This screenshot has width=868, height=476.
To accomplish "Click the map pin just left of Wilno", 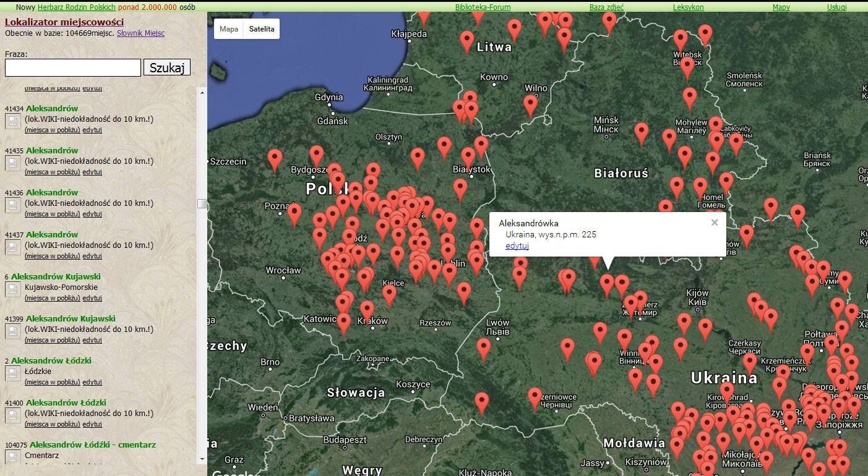I will 530,106.
